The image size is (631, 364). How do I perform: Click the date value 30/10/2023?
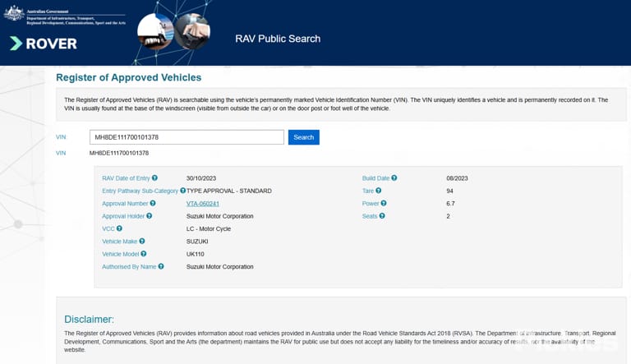pyautogui.click(x=201, y=178)
